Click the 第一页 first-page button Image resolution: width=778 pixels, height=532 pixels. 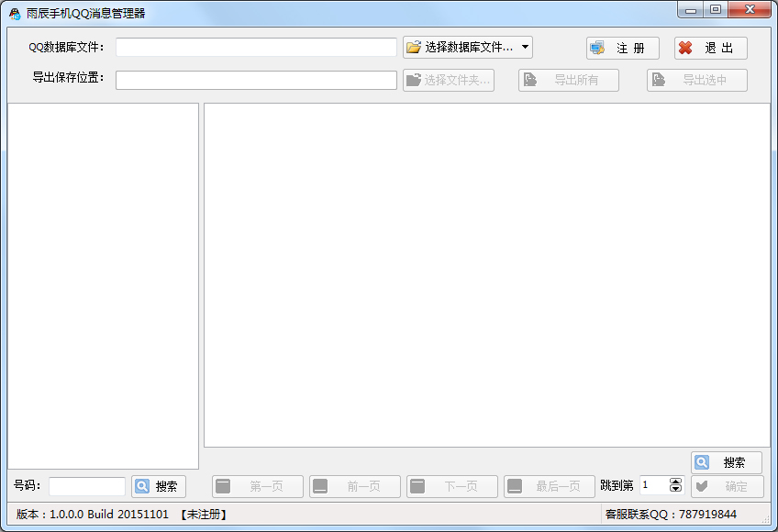(x=258, y=486)
